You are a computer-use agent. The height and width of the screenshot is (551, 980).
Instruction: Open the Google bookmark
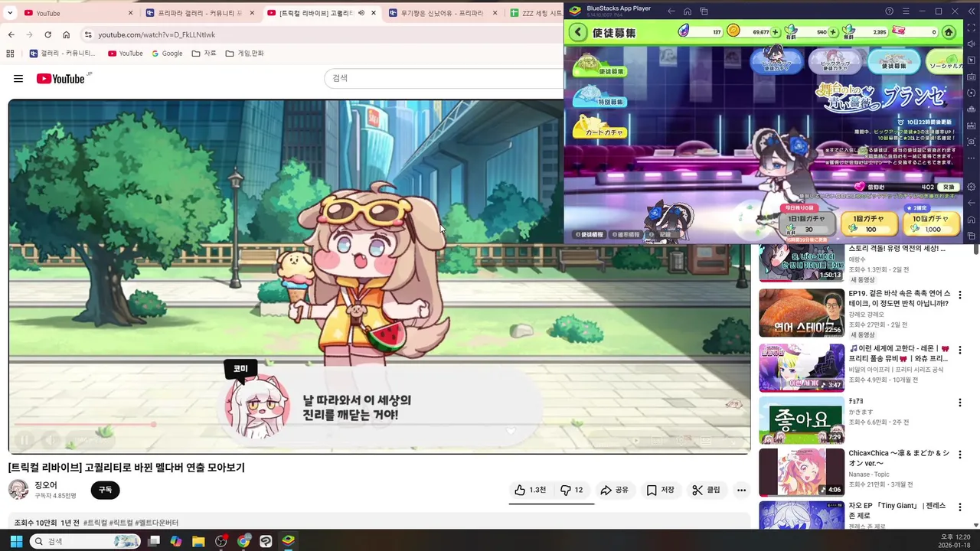point(167,54)
